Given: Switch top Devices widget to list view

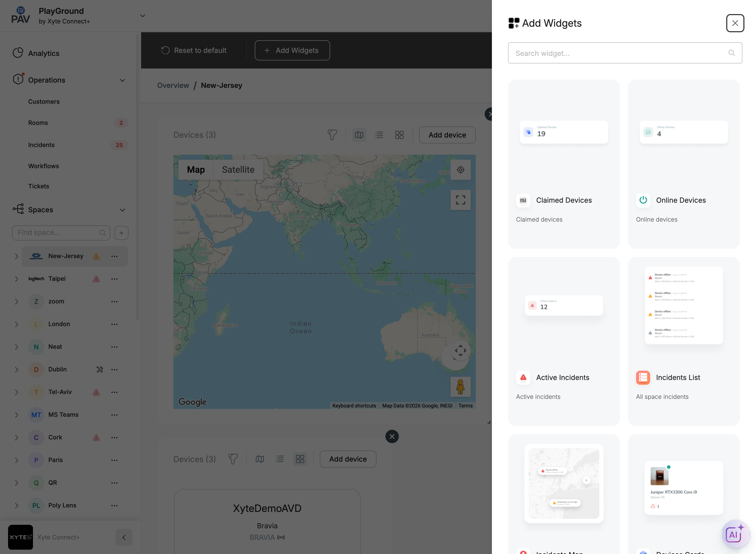Looking at the screenshot, I should pos(379,135).
